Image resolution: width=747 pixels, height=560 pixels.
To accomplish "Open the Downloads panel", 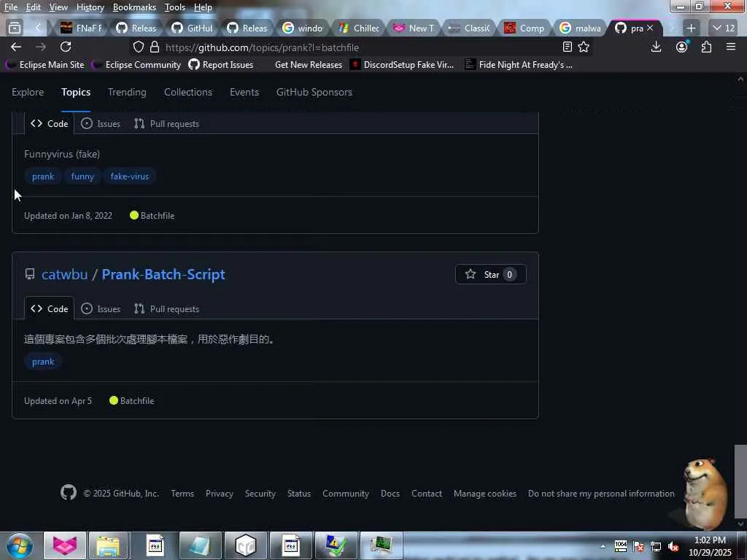I will 656,47.
